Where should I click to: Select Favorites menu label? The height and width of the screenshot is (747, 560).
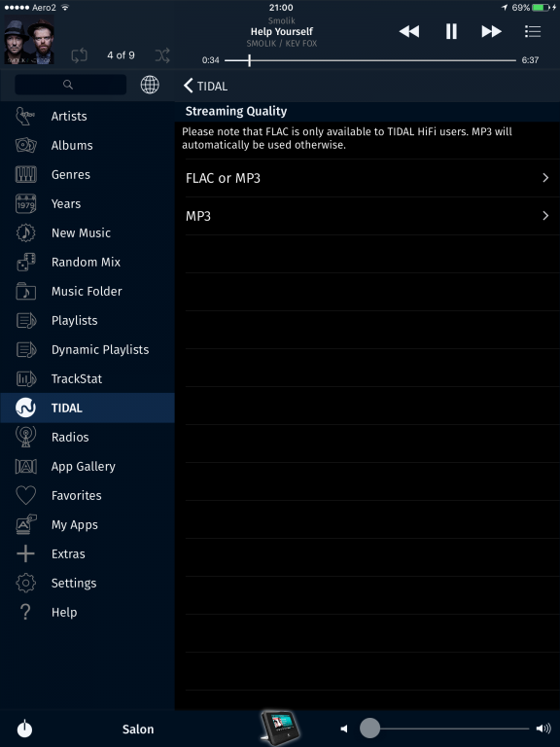(x=76, y=495)
